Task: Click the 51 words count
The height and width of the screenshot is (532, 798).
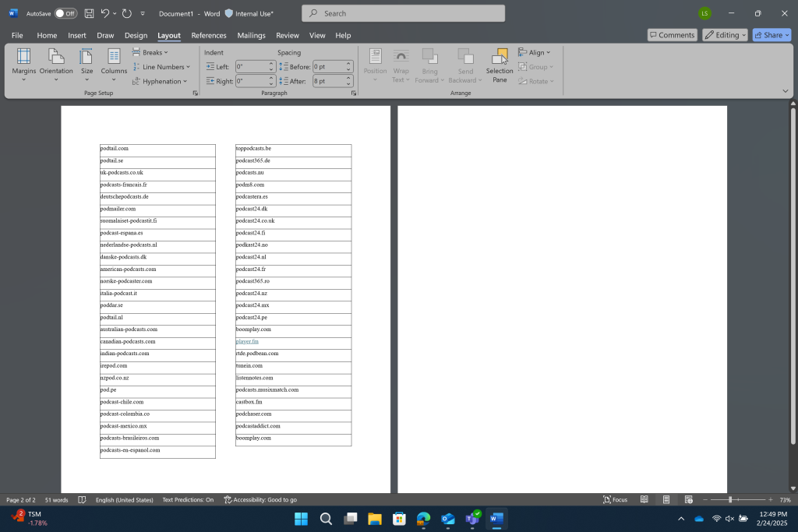Action: point(56,500)
